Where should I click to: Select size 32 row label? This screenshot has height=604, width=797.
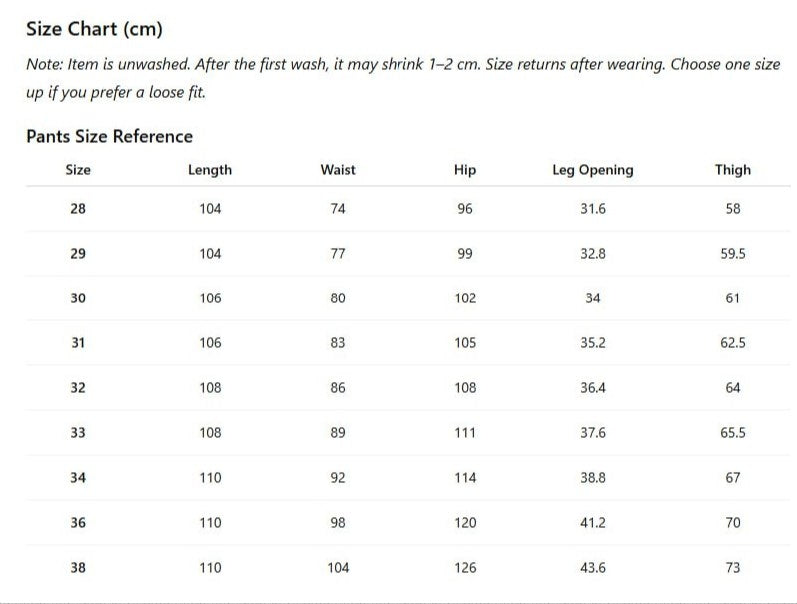[78, 388]
